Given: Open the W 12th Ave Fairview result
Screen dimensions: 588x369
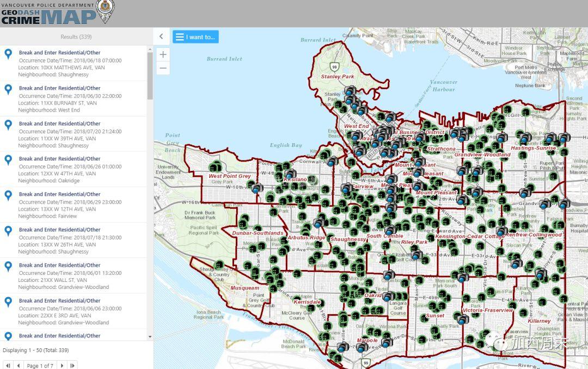Looking at the screenshot, I should pos(59,194).
